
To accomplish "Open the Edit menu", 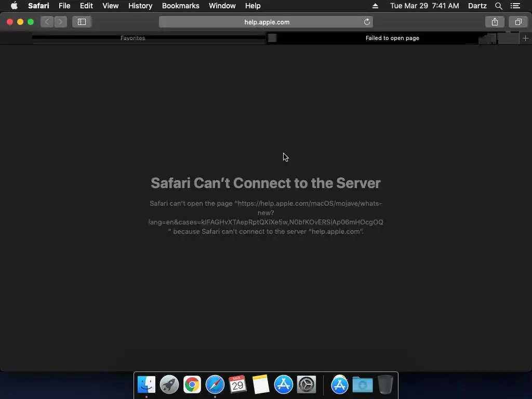I will [x=86, y=6].
